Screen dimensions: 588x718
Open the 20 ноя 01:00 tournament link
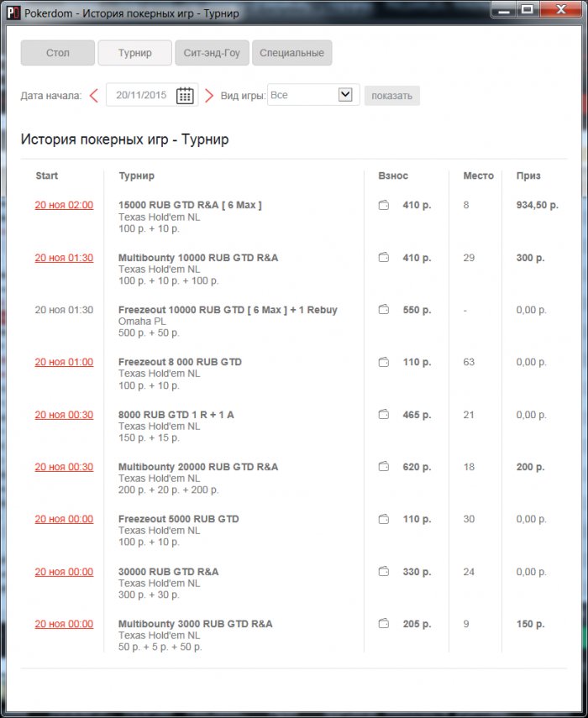click(x=64, y=362)
